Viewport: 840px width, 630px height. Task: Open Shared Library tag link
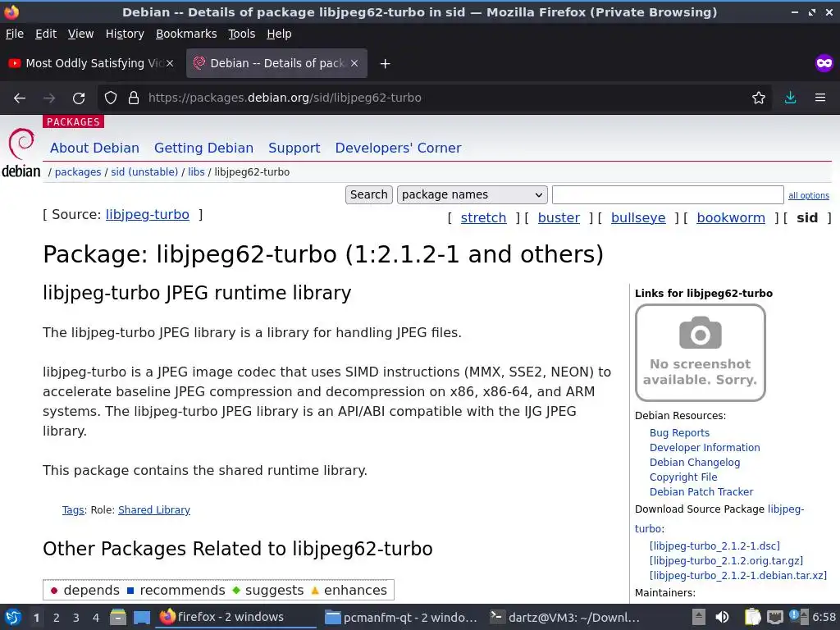[153, 510]
